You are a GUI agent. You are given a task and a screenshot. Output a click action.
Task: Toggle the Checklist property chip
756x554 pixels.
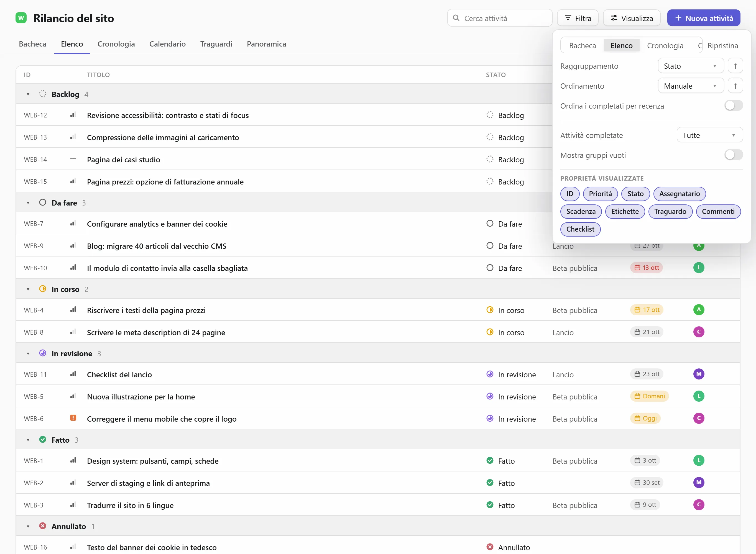(580, 229)
